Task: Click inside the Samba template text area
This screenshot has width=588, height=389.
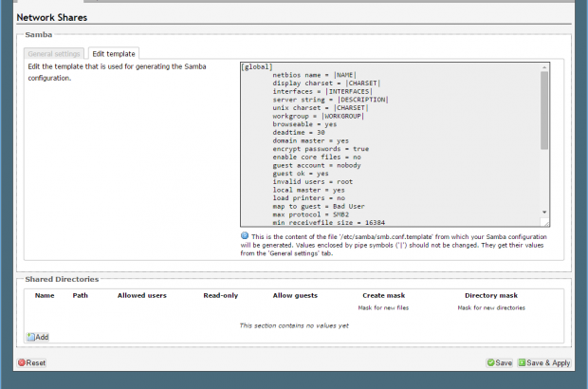Action: [389, 142]
